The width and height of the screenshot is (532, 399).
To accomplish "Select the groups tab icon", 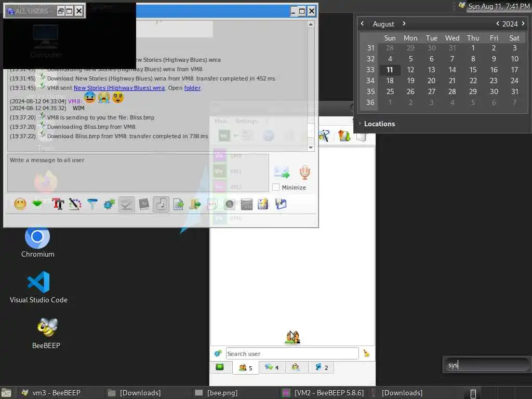I will coord(296,367).
